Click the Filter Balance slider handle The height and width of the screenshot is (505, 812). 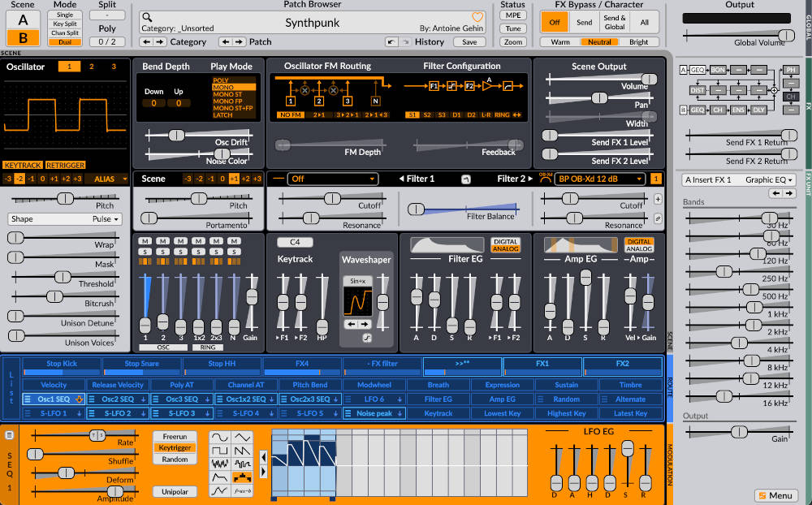tap(416, 209)
